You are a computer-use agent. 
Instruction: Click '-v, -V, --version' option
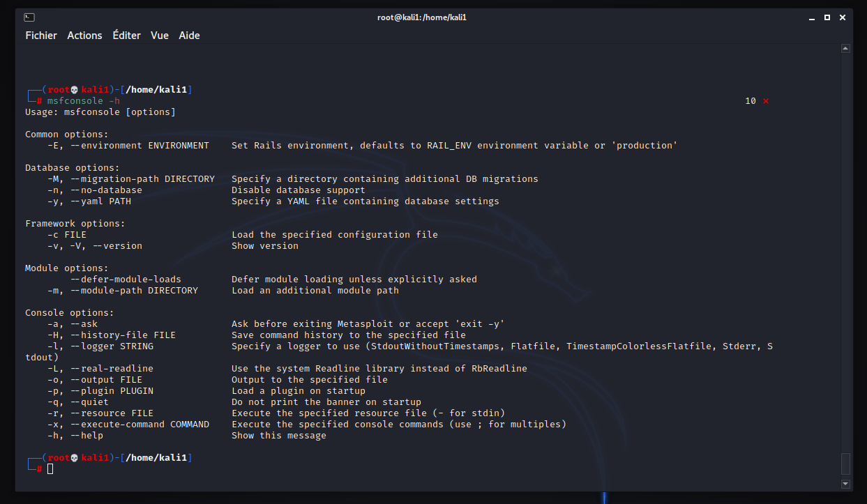pyautogui.click(x=95, y=246)
